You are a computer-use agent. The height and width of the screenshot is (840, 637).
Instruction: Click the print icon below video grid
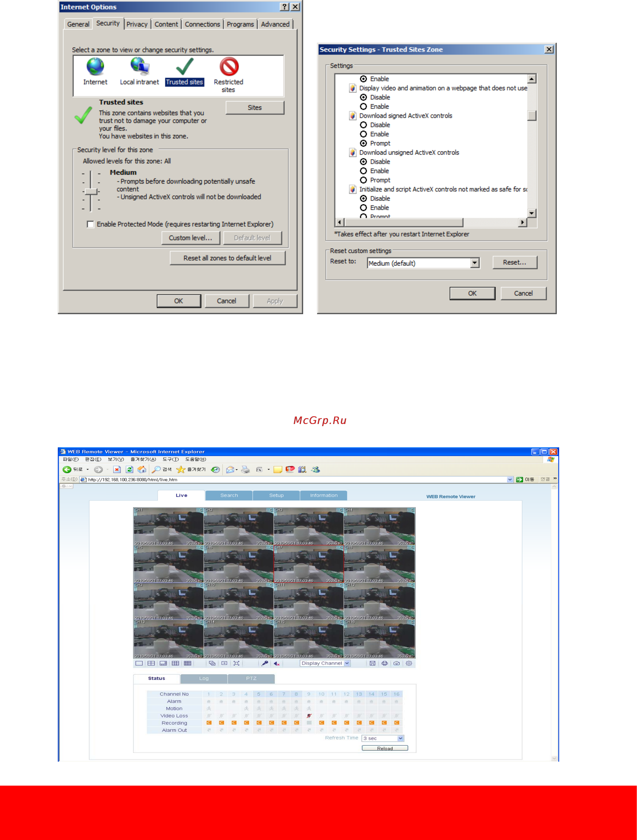click(385, 663)
